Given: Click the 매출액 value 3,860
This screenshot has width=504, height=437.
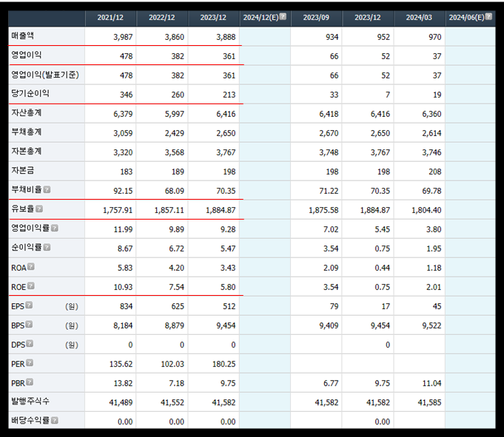Looking at the screenshot, I should pyautogui.click(x=174, y=37).
